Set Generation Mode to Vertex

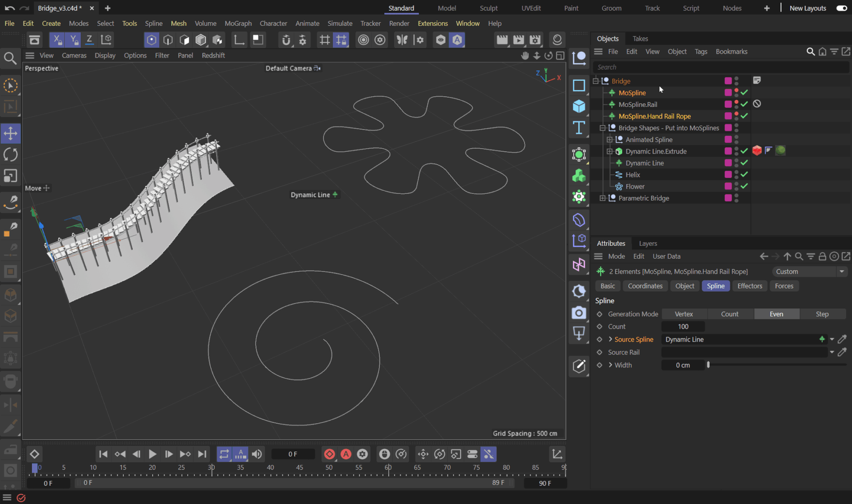[684, 314]
